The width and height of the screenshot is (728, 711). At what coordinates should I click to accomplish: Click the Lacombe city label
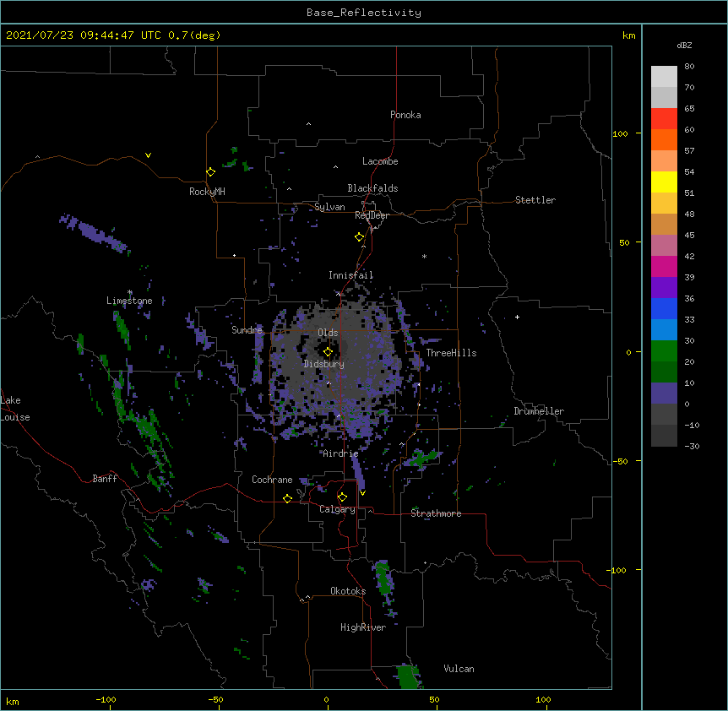click(x=380, y=161)
